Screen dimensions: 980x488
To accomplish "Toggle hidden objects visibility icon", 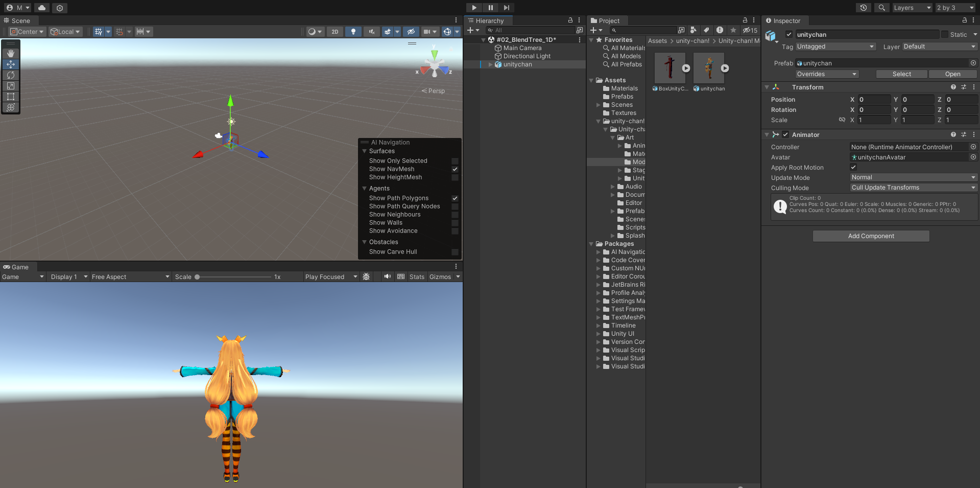I will click(411, 32).
